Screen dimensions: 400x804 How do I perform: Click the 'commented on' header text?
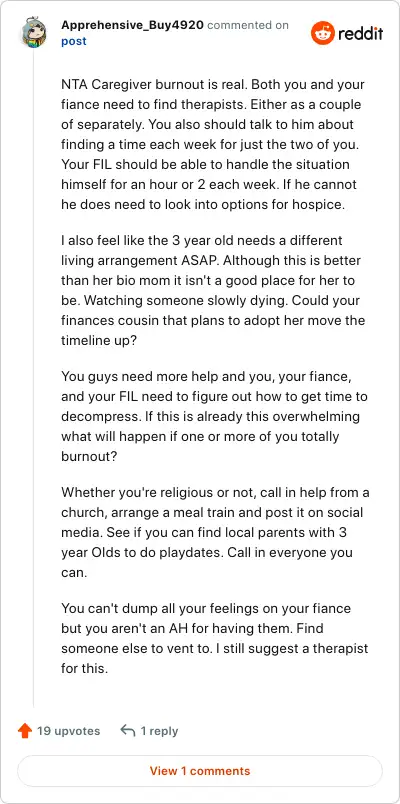248,25
